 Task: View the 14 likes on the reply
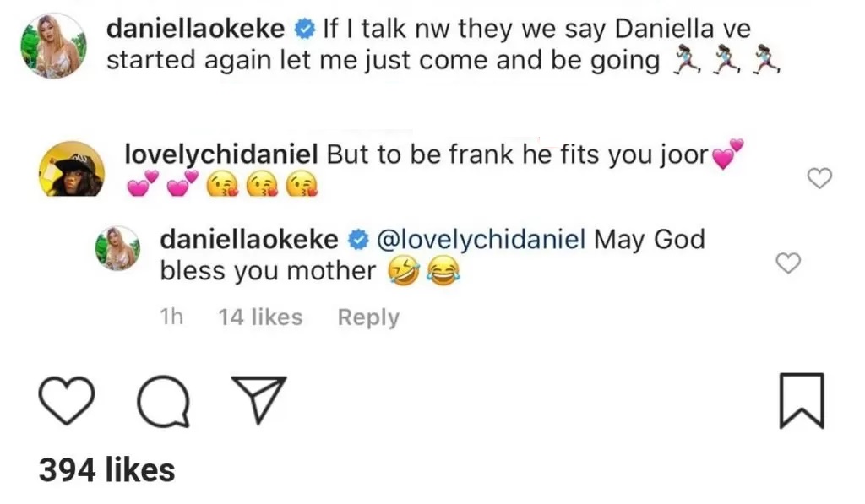pyautogui.click(x=259, y=317)
